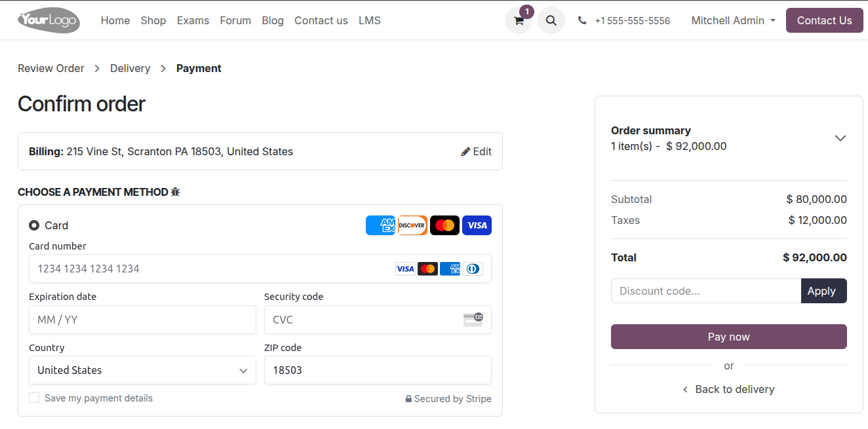Click the search magnifier icon
Screen dimensions: 868x429
(551, 20)
